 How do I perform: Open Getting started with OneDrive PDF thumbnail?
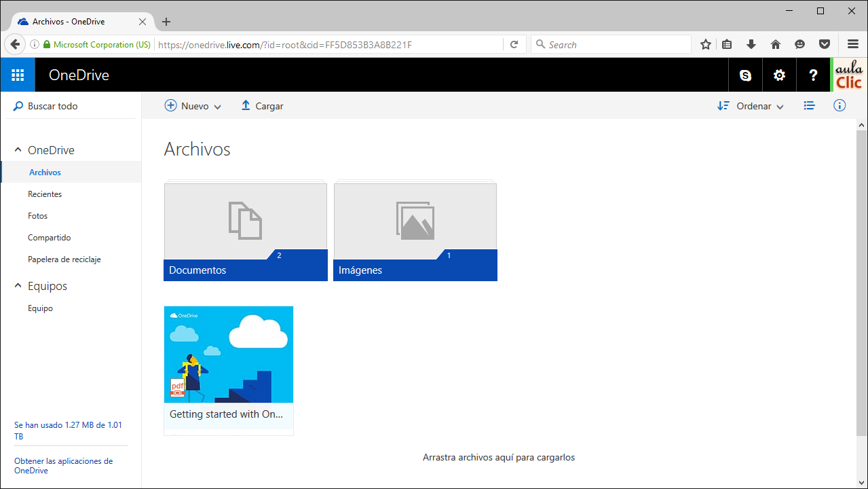pyautogui.click(x=229, y=355)
